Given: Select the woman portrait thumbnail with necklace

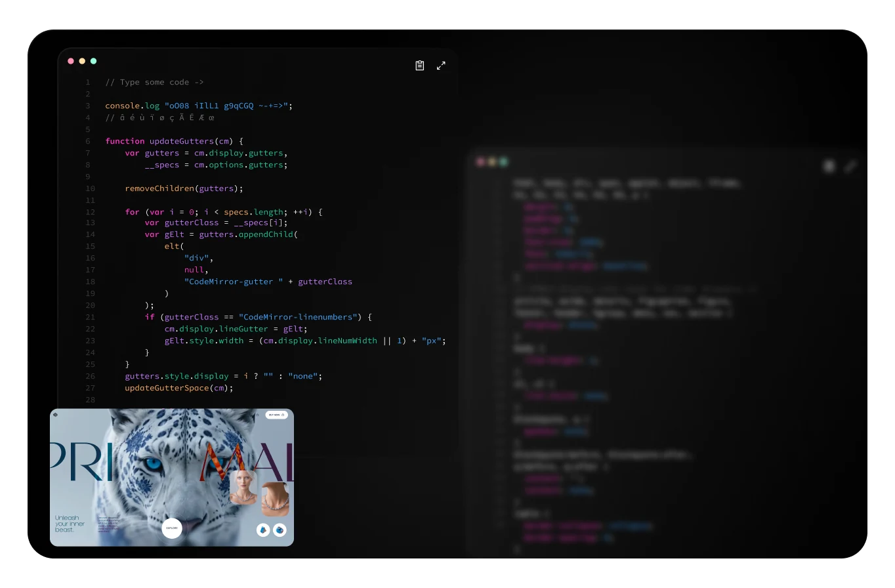Looking at the screenshot, I should point(243,487).
